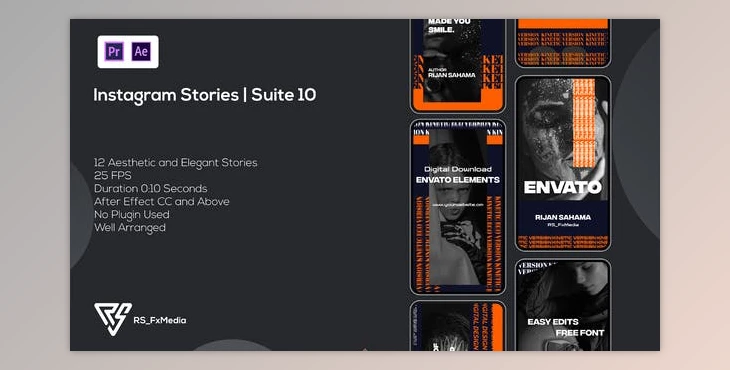The height and width of the screenshot is (370, 730).
Task: Click the 'ENVATO ELEMENTS' text
Action: [458, 180]
